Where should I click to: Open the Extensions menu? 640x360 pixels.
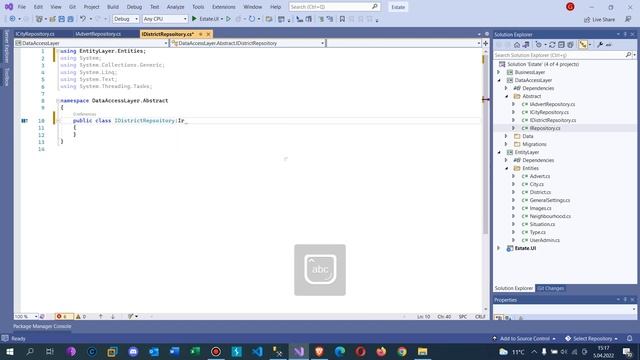(x=224, y=7)
